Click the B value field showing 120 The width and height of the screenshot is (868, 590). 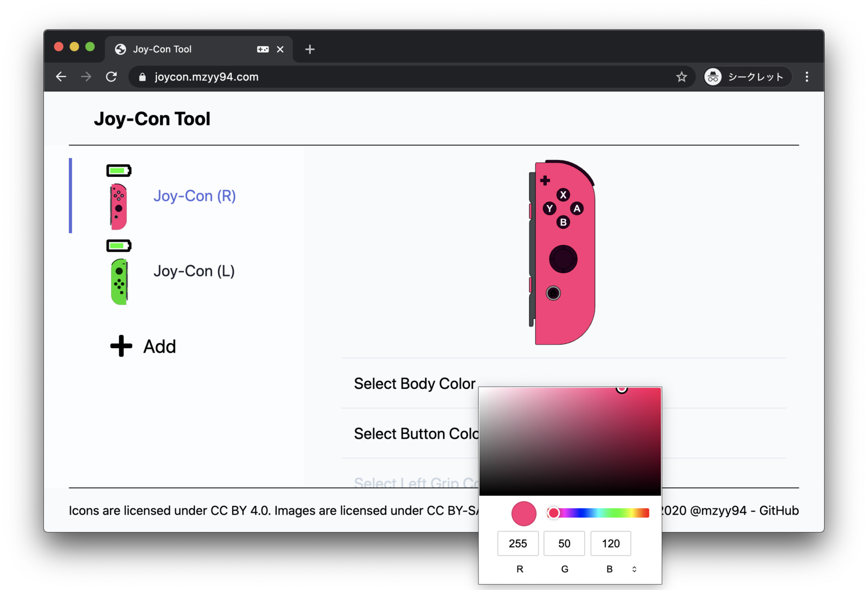click(x=611, y=543)
